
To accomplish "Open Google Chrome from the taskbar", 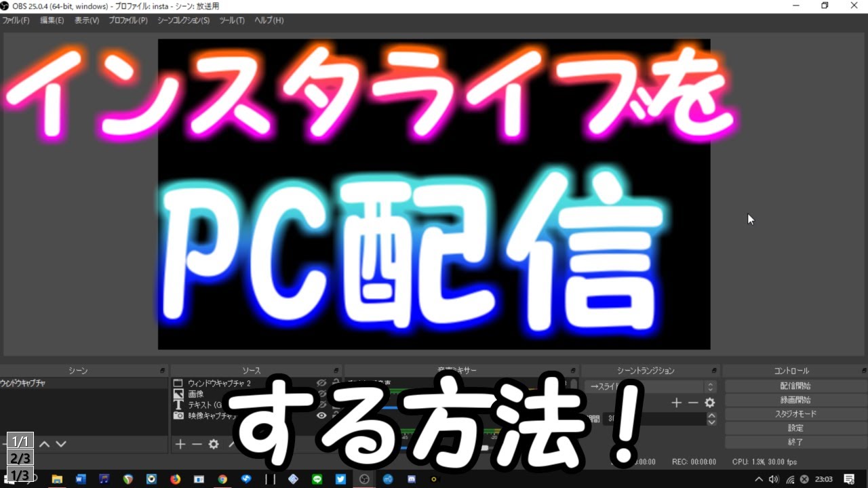I will tap(222, 479).
